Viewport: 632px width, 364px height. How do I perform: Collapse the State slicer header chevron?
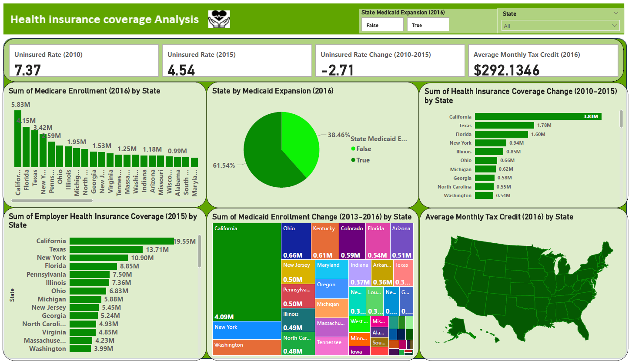(x=615, y=13)
